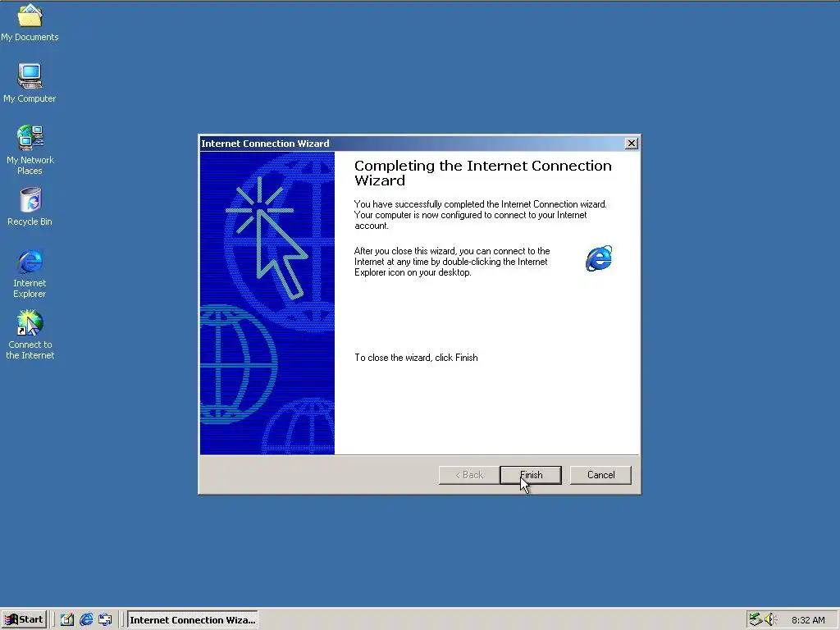Click 'To close the wizard, click Finish' text
Image resolution: width=840 pixels, height=630 pixels.
(416, 358)
